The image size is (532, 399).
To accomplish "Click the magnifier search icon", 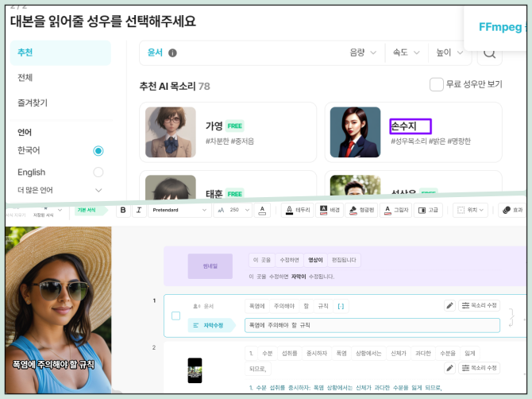I will (x=489, y=53).
